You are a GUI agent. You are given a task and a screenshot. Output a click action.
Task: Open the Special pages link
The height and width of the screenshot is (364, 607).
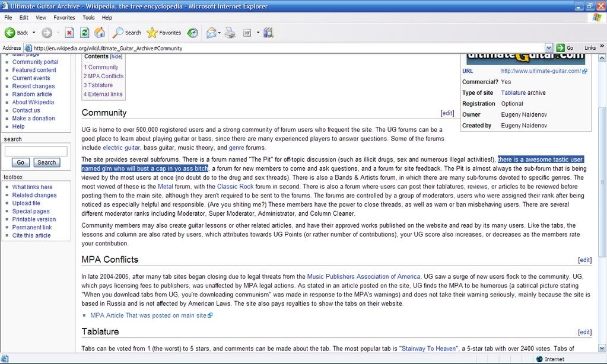(x=31, y=211)
